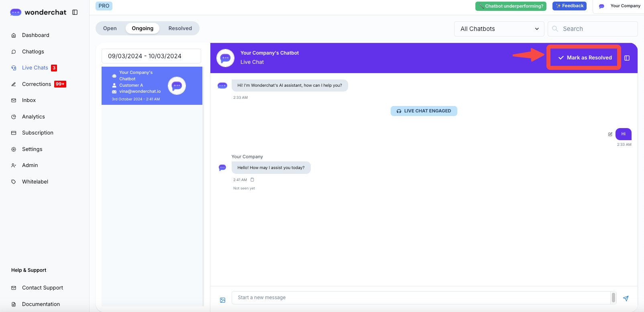Copy message using icon next to 2:41 AM
Screen dimensions: 644x312
tap(252, 180)
